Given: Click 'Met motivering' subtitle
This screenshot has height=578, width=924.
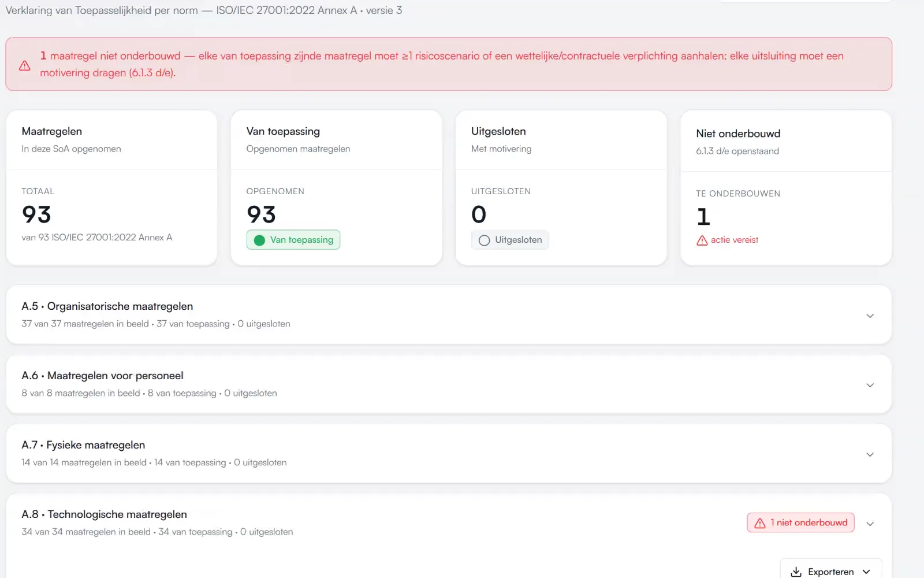Looking at the screenshot, I should coord(501,149).
